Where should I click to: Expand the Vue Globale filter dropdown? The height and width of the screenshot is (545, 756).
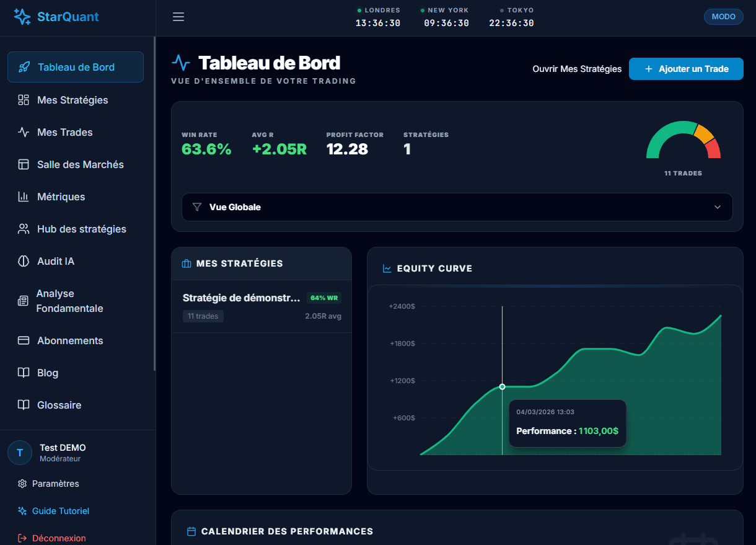(457, 207)
